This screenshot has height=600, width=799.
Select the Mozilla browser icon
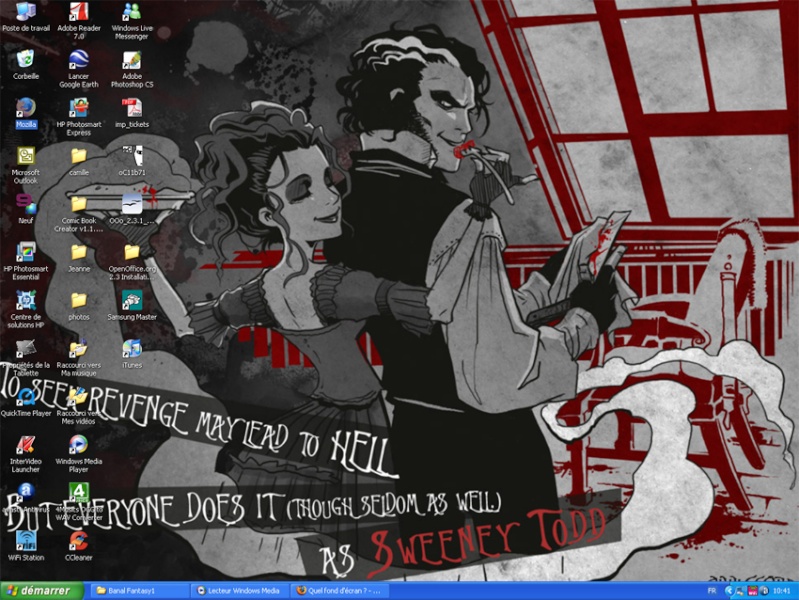point(25,113)
